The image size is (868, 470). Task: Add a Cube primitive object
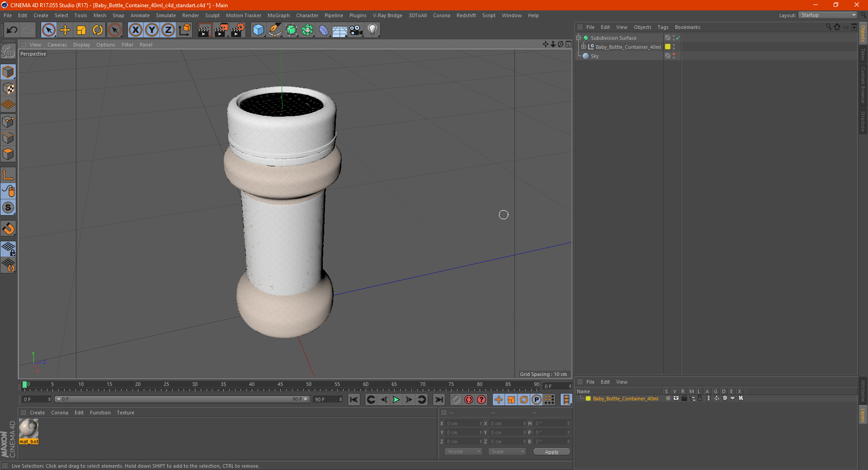tap(258, 30)
